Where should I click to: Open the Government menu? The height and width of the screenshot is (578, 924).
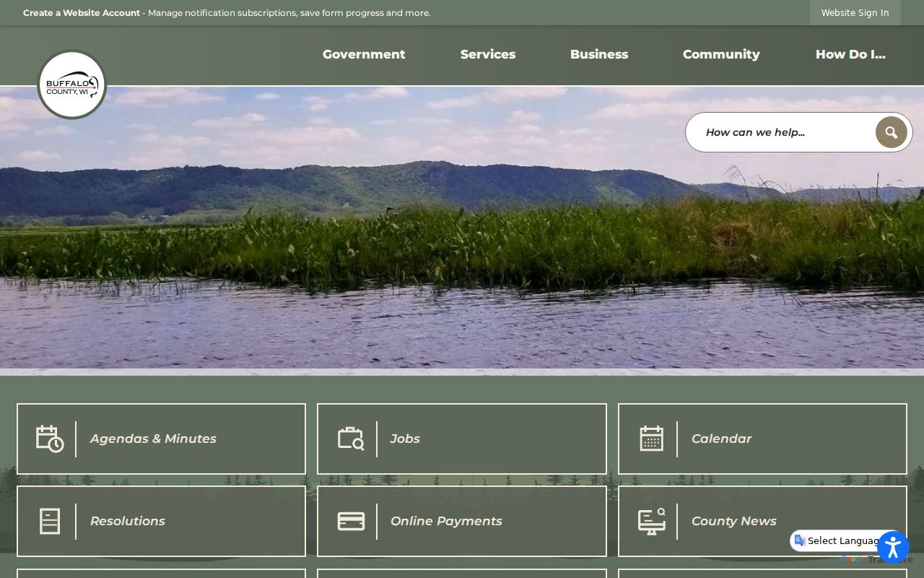[x=364, y=54]
